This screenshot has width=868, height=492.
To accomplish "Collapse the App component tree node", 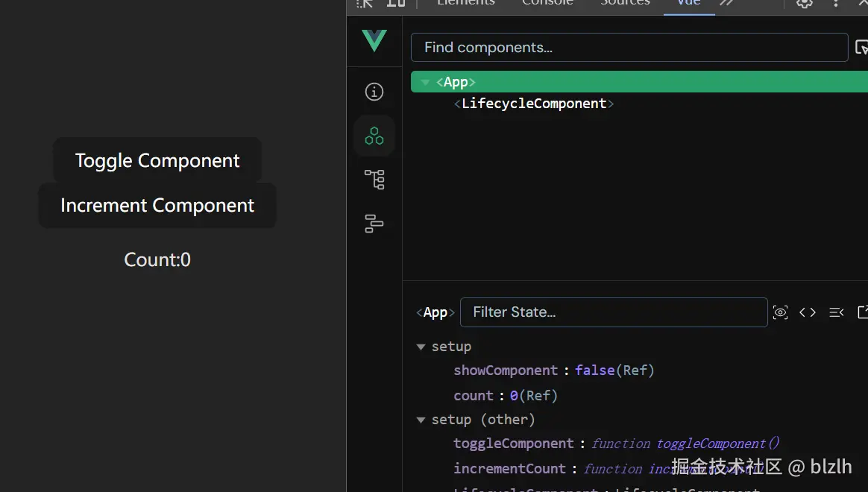I will tap(425, 82).
